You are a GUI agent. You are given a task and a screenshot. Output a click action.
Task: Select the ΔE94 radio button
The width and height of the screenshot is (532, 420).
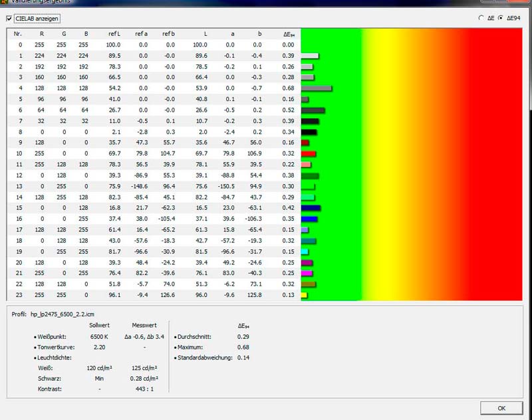501,18
